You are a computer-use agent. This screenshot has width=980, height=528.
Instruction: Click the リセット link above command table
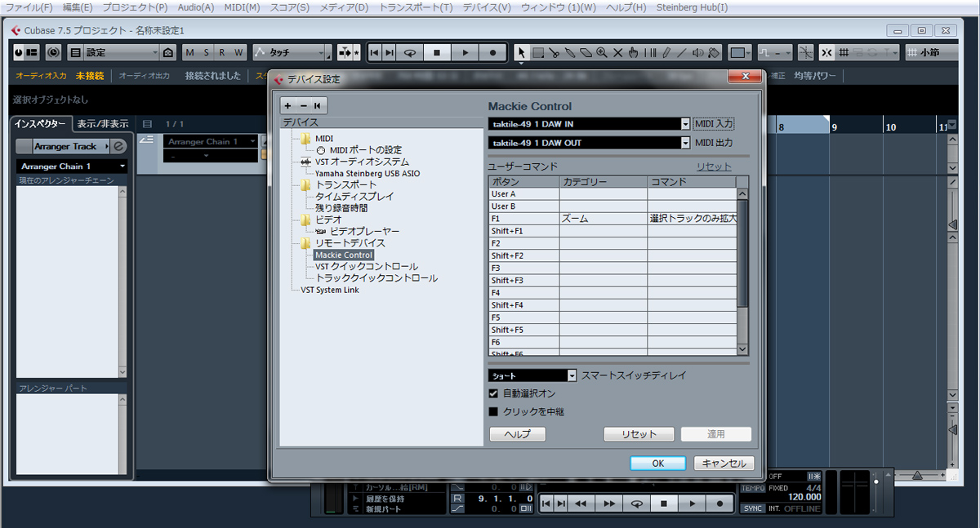click(x=714, y=166)
